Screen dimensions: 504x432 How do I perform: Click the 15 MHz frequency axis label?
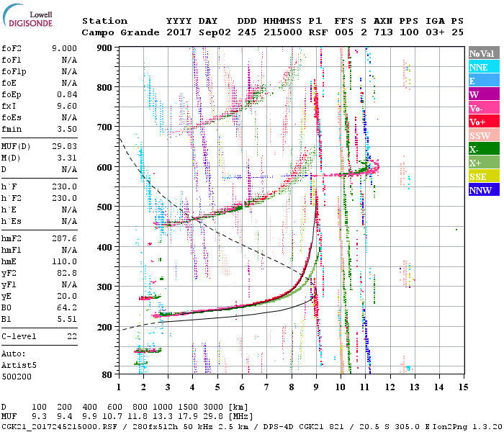464,387
